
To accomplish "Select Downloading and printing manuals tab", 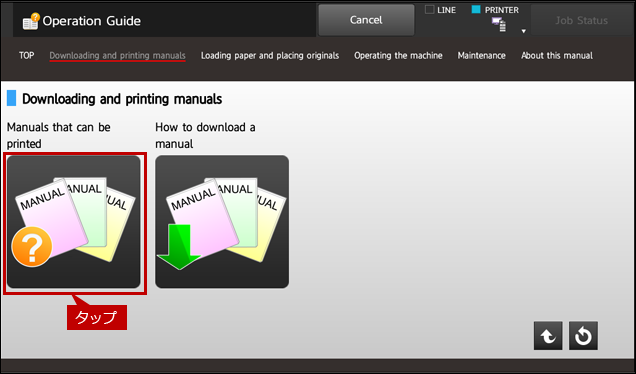I will 118,56.
